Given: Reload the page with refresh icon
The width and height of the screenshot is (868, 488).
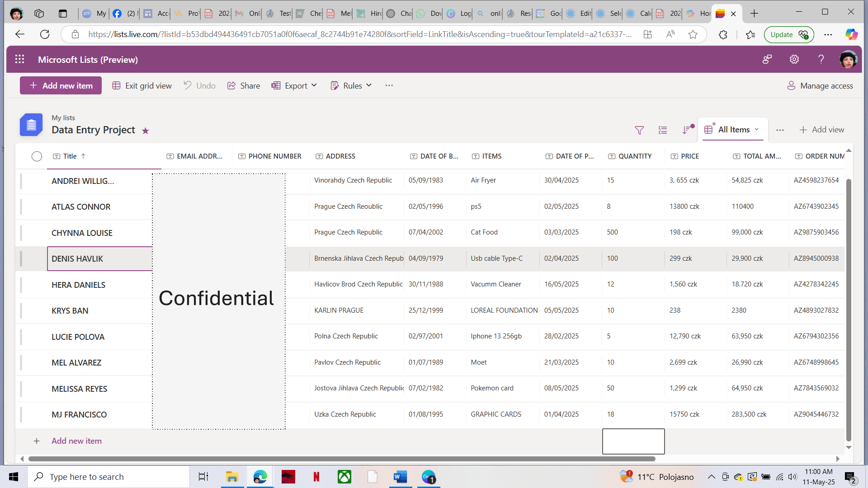Looking at the screenshot, I should [x=45, y=34].
